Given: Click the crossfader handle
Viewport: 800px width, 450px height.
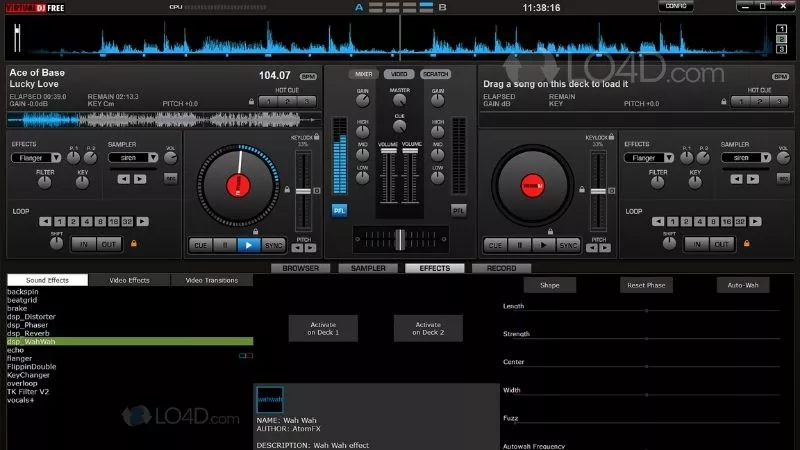Looking at the screenshot, I should point(401,239).
